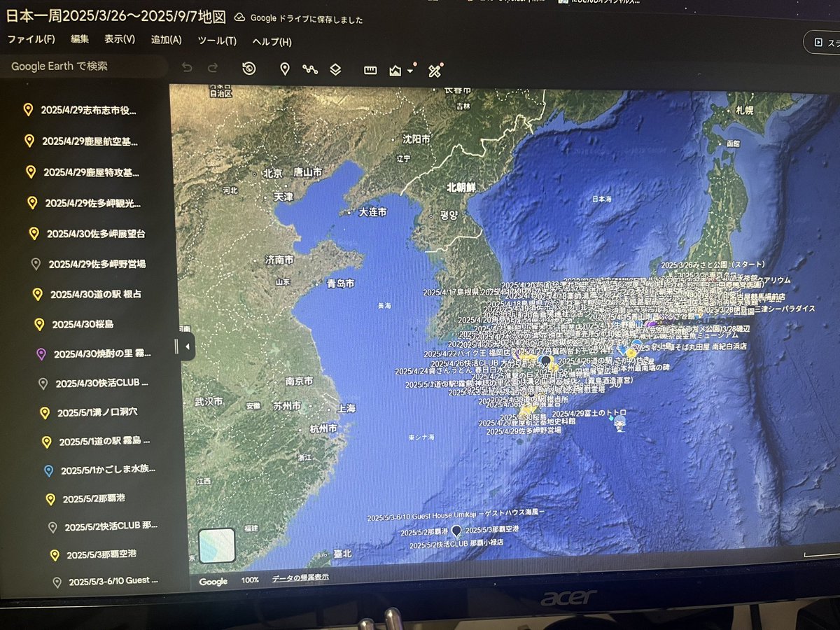840x630 pixels.
Task: Click the 上海 city label on the map
Action: pyautogui.click(x=346, y=409)
